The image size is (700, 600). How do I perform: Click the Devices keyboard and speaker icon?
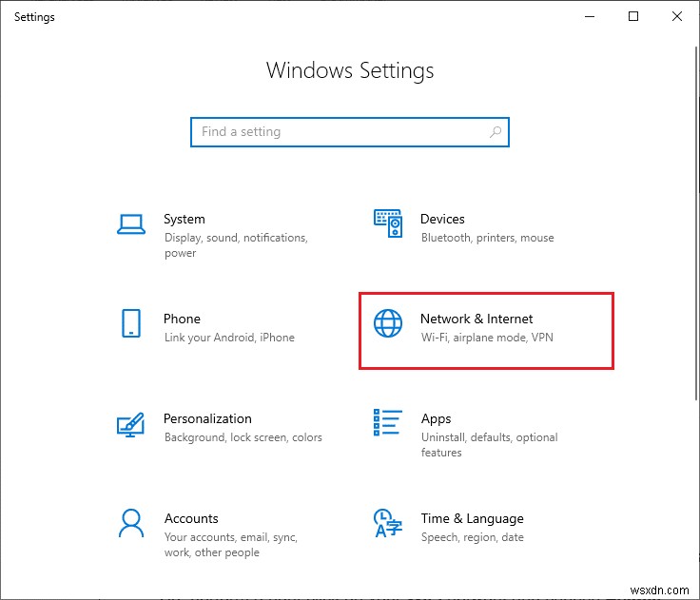(x=388, y=223)
